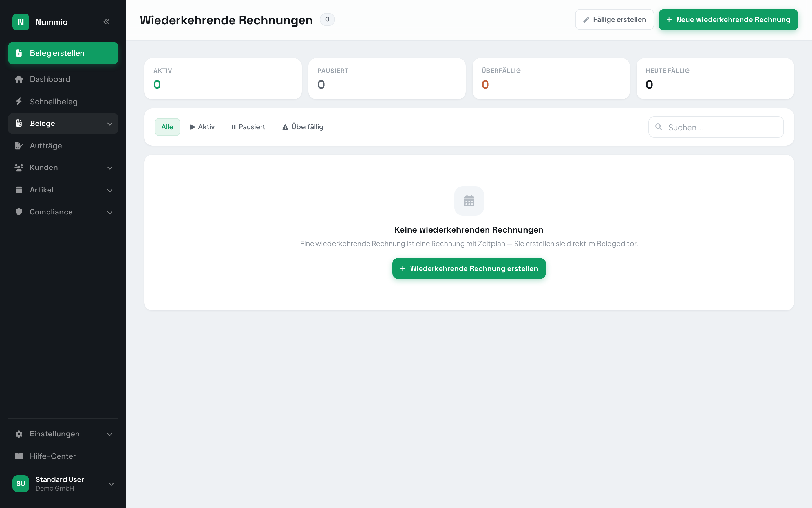Click the Artikel box icon

pyautogui.click(x=19, y=190)
